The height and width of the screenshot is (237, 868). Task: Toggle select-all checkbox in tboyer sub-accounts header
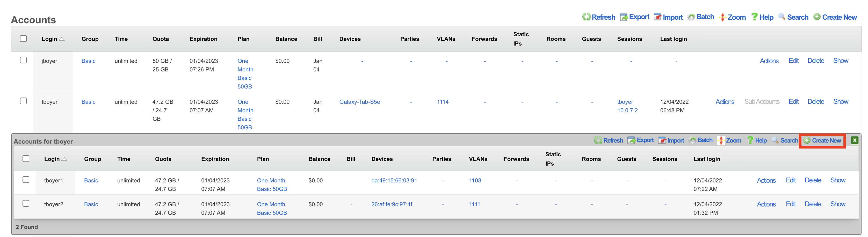click(x=26, y=159)
